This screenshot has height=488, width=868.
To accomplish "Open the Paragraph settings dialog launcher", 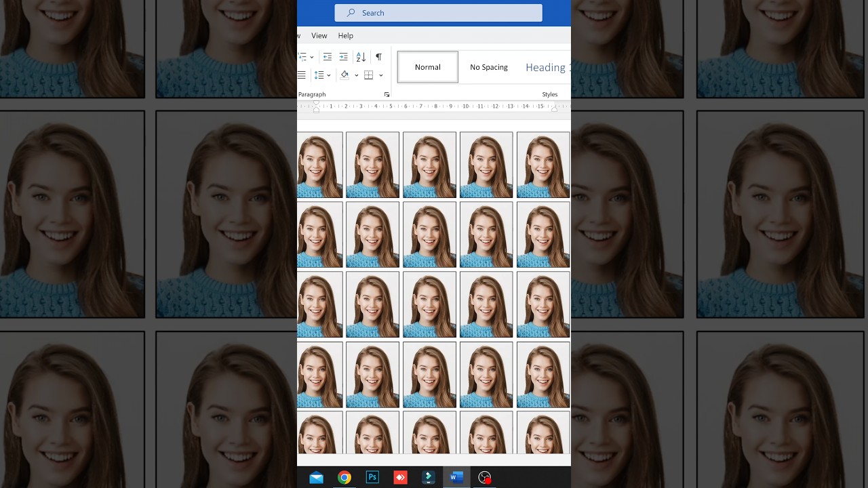I will (387, 95).
